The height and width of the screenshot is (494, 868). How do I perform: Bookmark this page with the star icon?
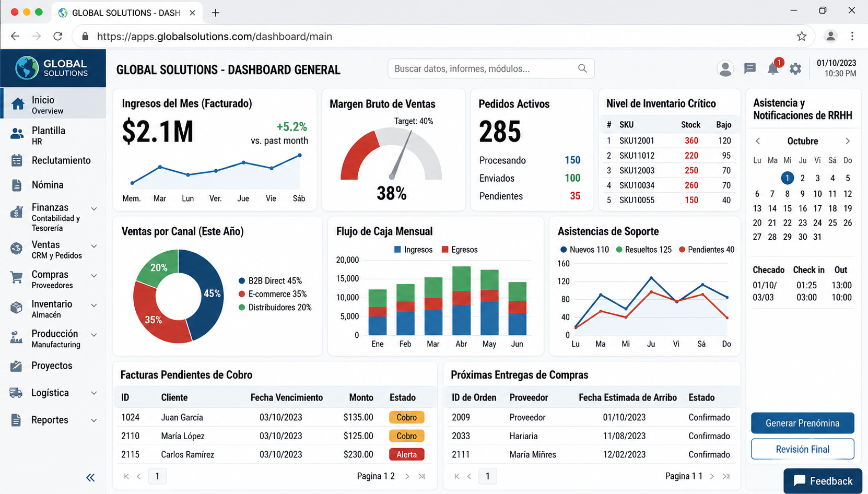802,36
